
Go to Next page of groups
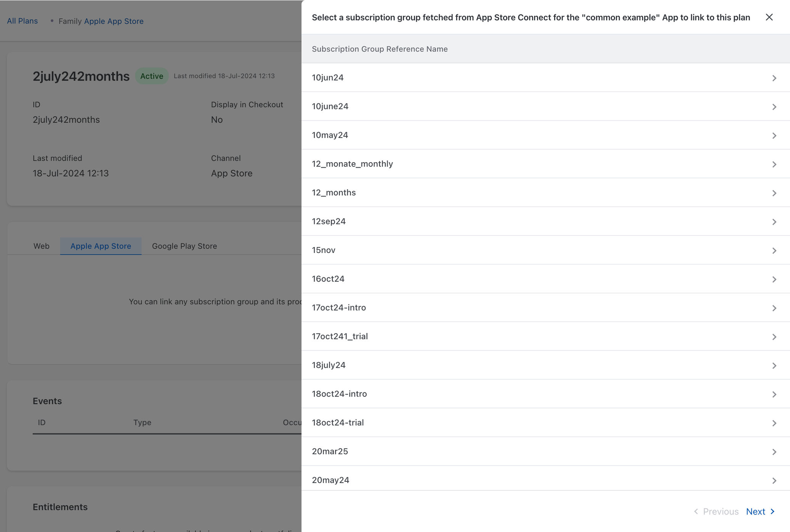pyautogui.click(x=760, y=511)
